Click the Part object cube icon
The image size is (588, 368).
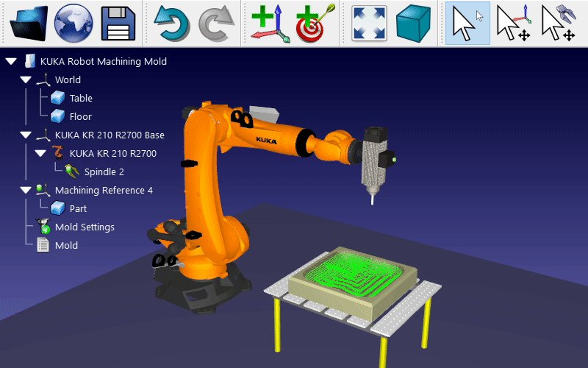[x=58, y=208]
